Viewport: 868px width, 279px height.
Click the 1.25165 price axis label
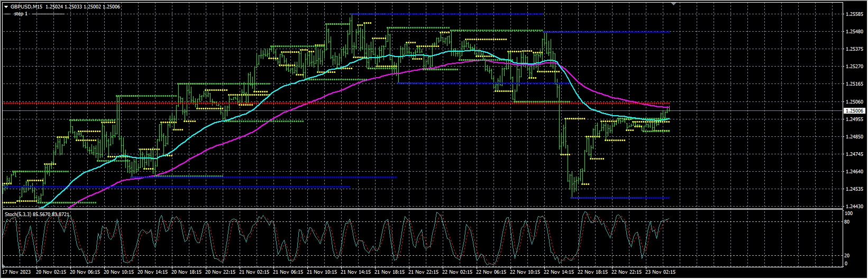click(x=854, y=85)
